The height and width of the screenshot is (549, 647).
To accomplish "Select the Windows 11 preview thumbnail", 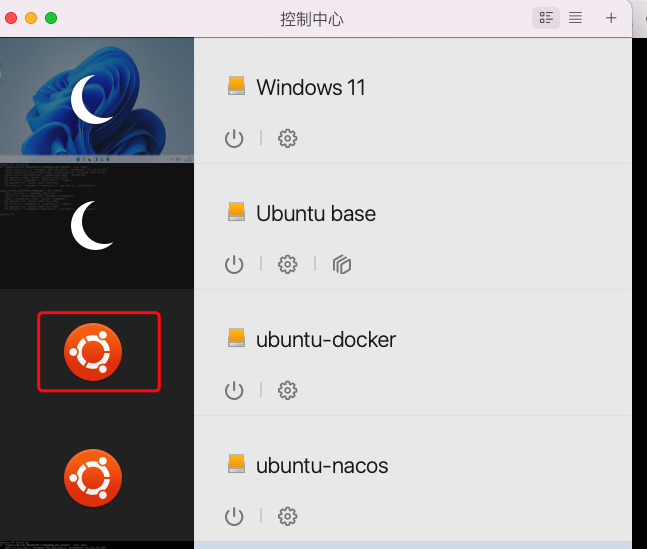I will click(97, 100).
